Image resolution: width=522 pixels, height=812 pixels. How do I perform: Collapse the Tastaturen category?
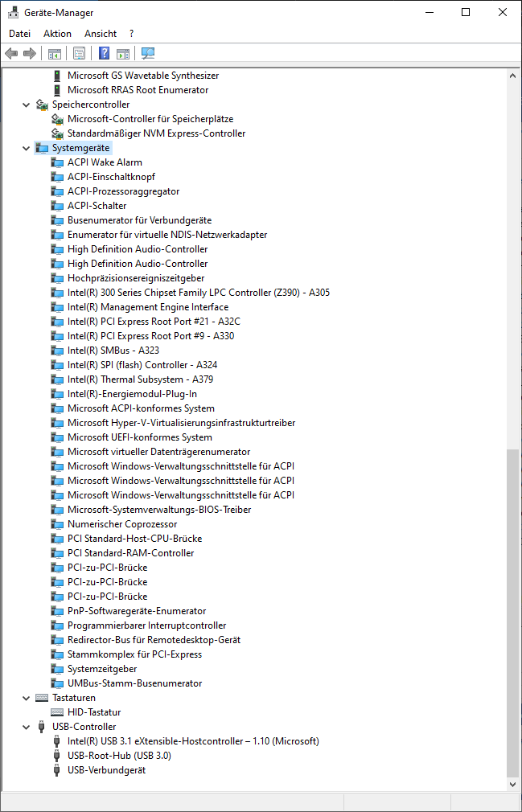[x=27, y=698]
